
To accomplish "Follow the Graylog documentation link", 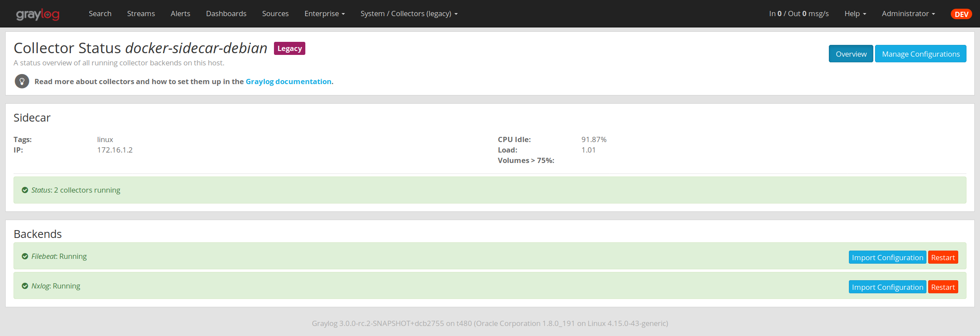I will click(288, 81).
